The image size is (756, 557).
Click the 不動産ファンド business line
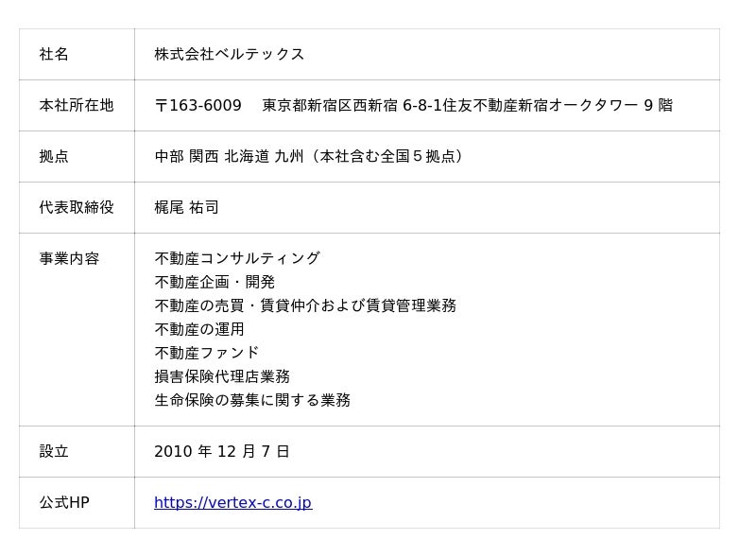click(x=207, y=354)
